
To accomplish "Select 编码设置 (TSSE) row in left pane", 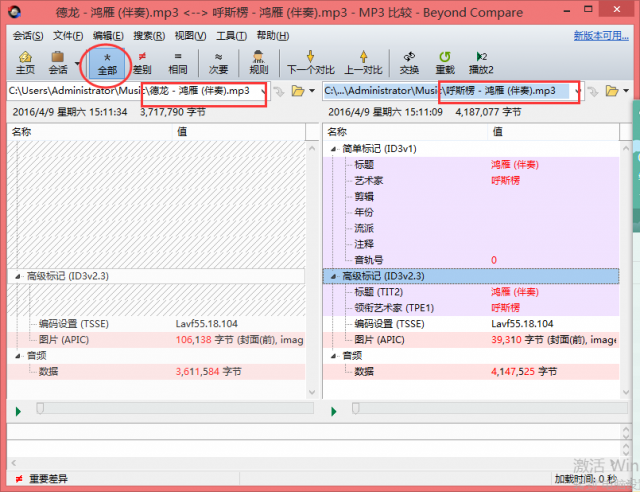I will pos(156,324).
